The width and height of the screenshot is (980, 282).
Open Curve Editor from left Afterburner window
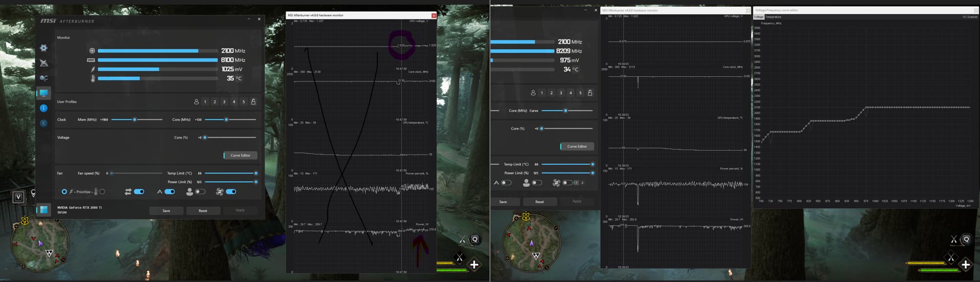click(240, 155)
